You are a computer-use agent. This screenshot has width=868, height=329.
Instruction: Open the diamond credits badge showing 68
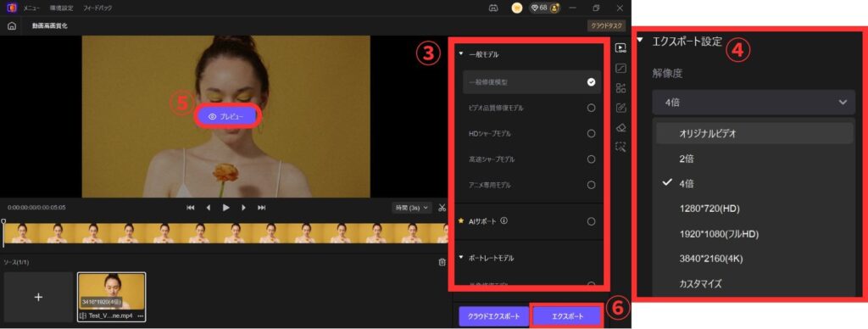(545, 8)
